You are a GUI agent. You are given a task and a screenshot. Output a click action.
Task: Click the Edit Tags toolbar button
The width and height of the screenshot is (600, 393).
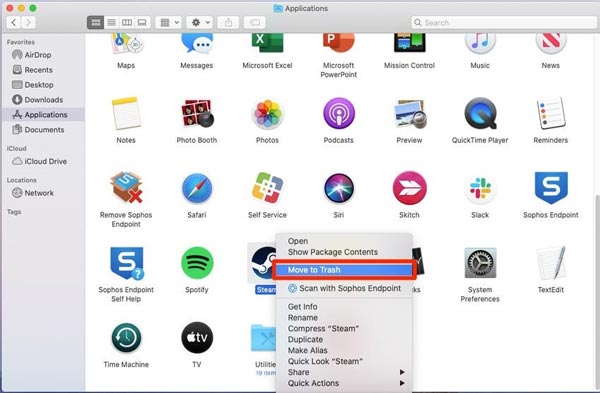[x=255, y=23]
